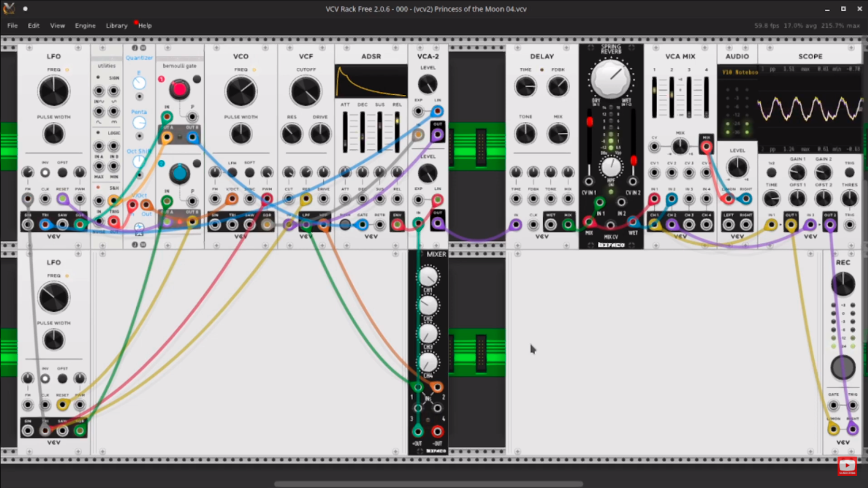Screen dimensions: 868x488
Task: Open the File menu
Action: click(12, 25)
